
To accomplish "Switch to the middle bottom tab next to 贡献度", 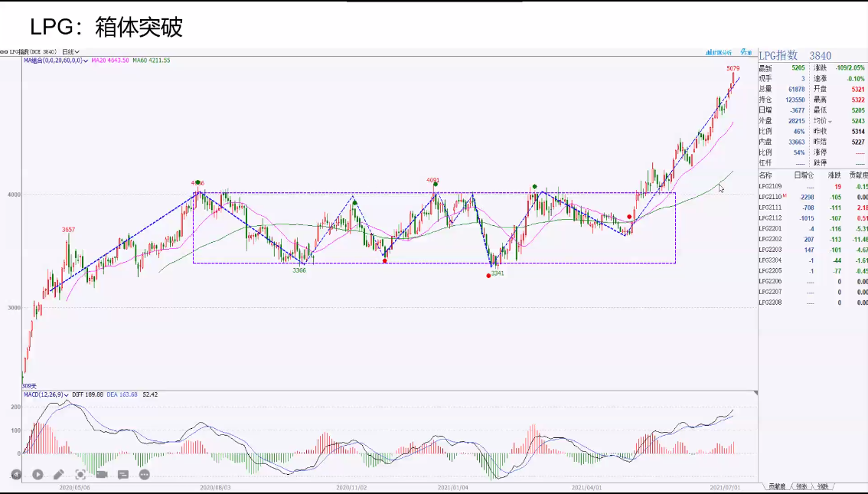I will (x=801, y=487).
